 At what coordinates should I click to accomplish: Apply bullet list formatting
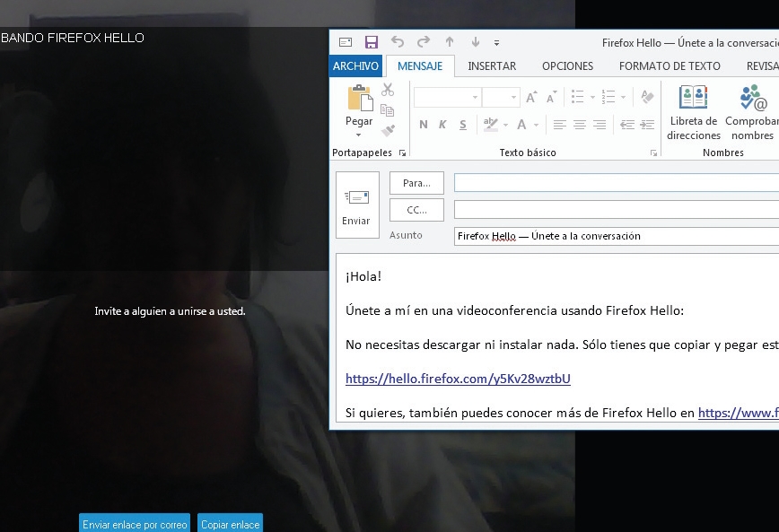(577, 97)
